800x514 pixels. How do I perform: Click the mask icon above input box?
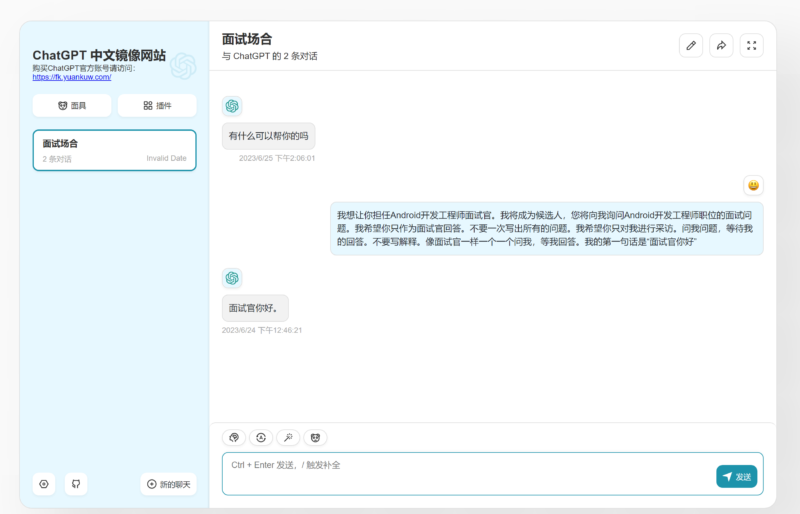pos(315,437)
